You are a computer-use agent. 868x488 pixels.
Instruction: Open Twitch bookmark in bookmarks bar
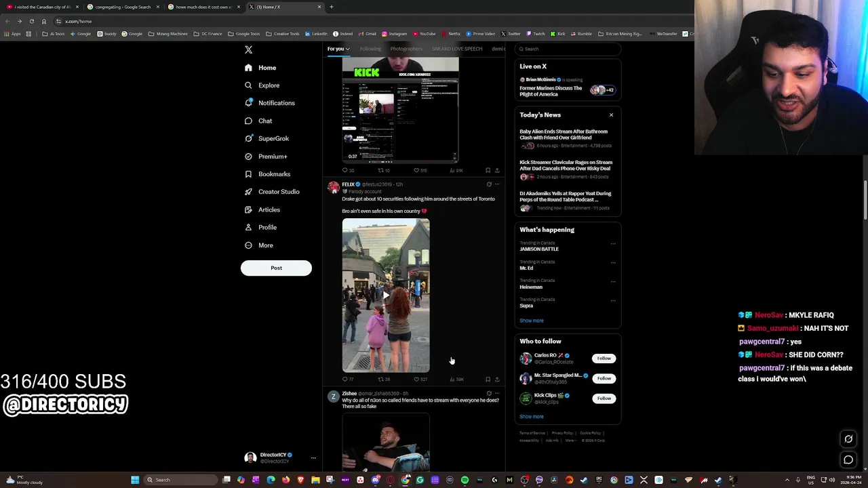pos(536,34)
